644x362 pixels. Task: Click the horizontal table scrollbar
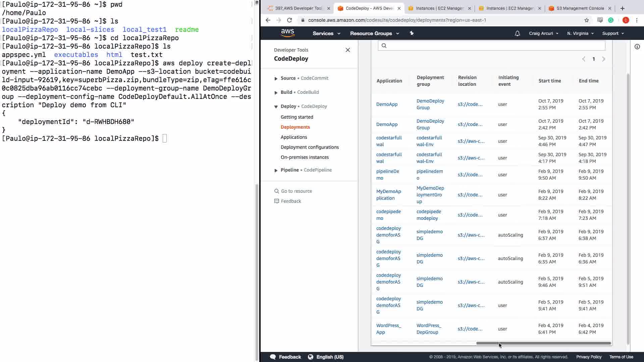coord(543,343)
